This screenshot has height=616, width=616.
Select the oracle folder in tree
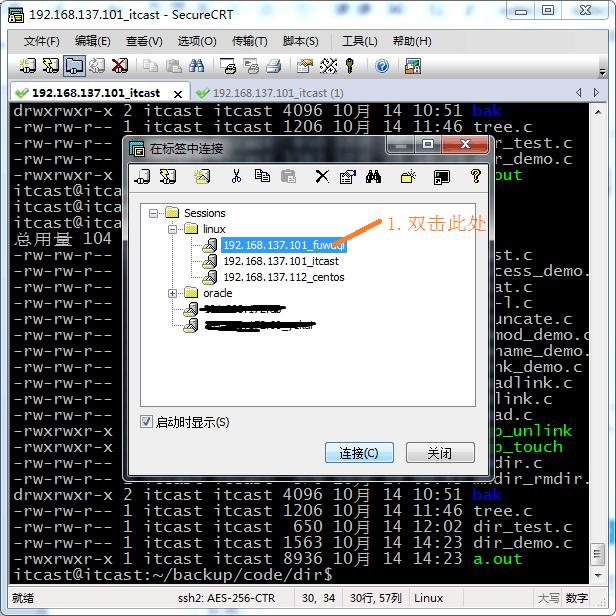pyautogui.click(x=218, y=293)
